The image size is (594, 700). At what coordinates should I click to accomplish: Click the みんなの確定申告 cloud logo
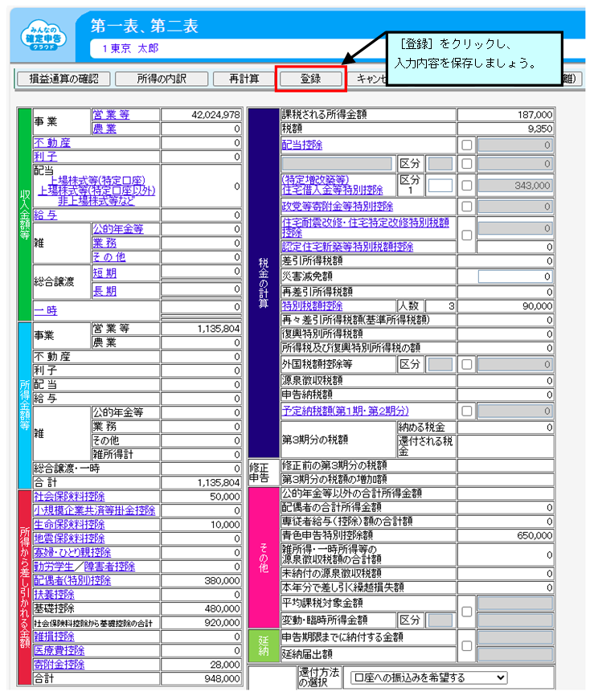click(x=43, y=35)
